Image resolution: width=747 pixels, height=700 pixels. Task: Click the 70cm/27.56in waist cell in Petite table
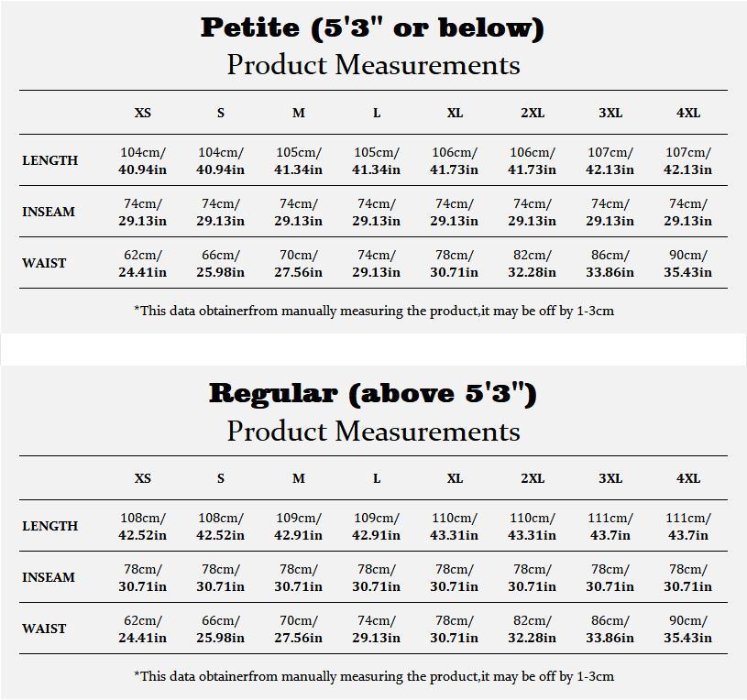click(x=299, y=263)
